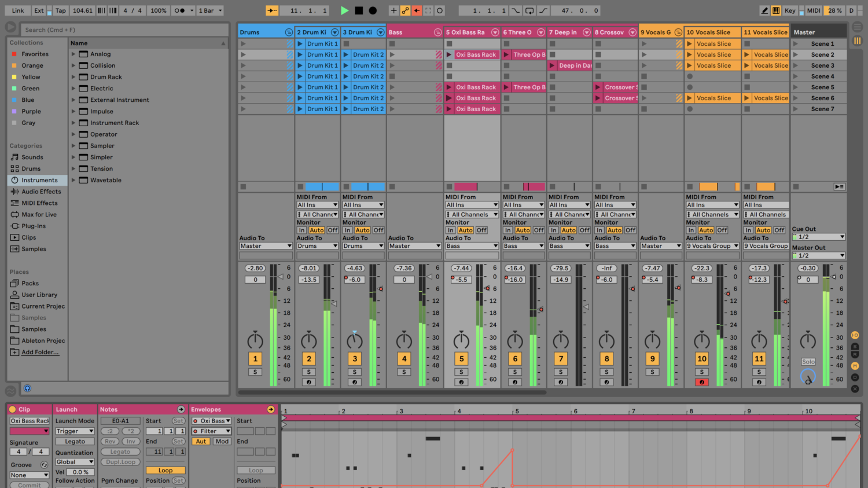Toggle the Automation Arm button in the control bar

tap(405, 10)
